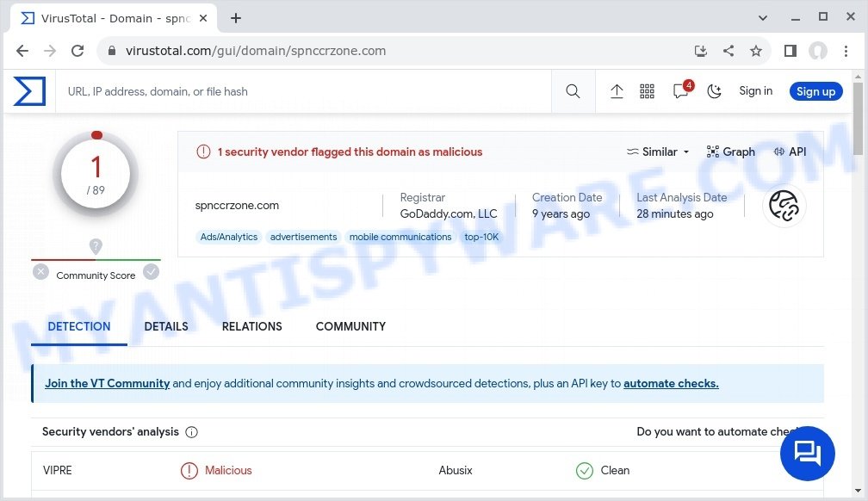Close the VirusTotal browser tab
868x501 pixels.
click(x=203, y=18)
